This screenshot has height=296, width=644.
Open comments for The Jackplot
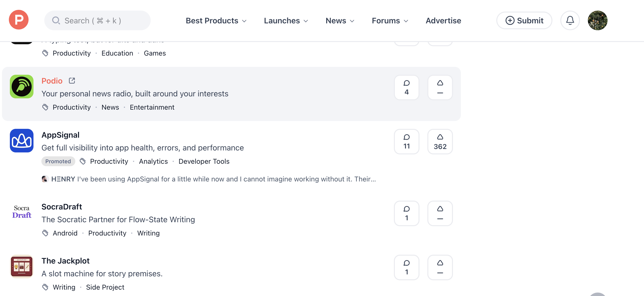click(x=407, y=267)
